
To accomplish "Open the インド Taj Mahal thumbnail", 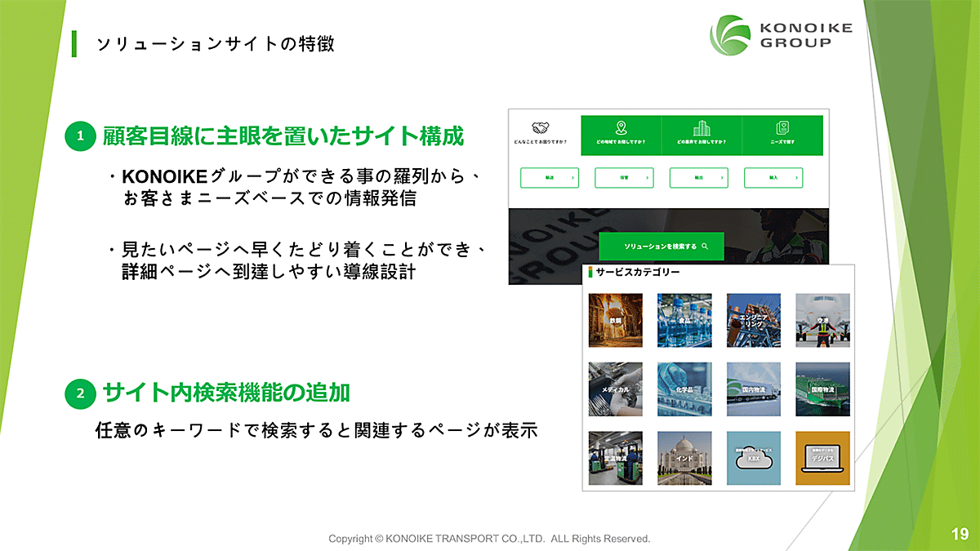I will (x=684, y=459).
